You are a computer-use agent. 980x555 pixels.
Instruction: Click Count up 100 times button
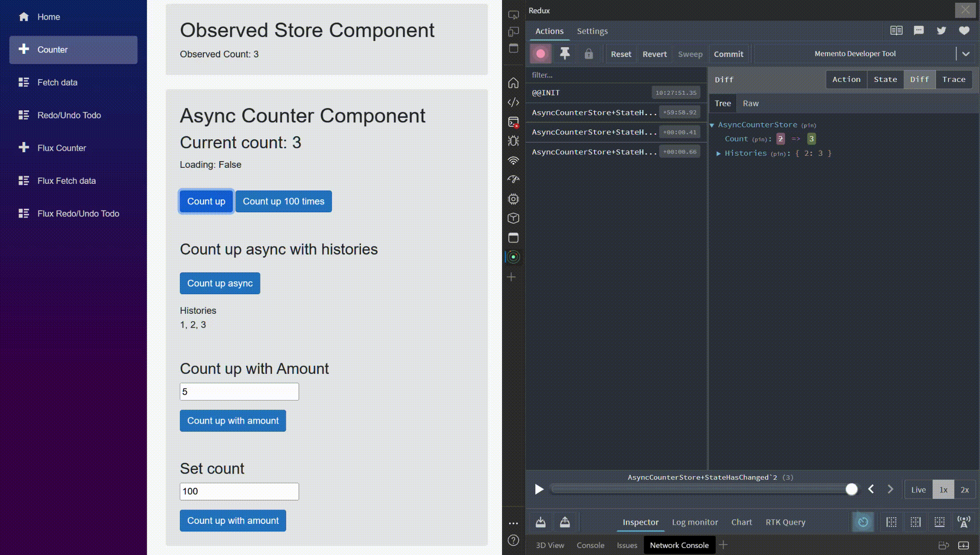pyautogui.click(x=283, y=202)
